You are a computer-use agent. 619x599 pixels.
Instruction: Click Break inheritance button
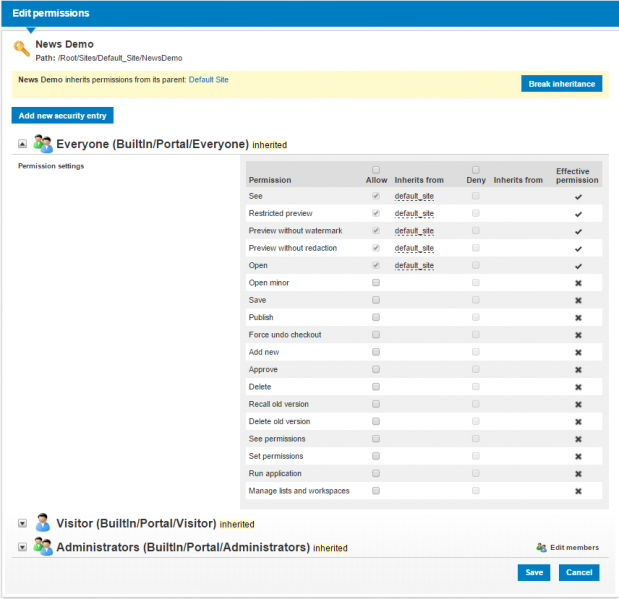[561, 84]
